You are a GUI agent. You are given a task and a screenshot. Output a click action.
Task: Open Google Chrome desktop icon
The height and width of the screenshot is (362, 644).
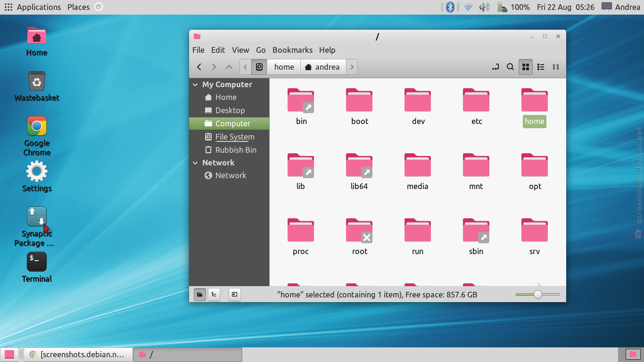[x=37, y=136]
